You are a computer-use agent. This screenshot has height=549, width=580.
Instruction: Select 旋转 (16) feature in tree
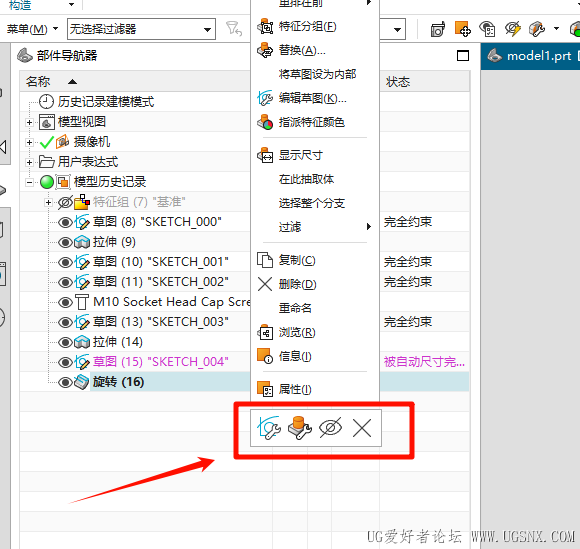[x=118, y=382]
